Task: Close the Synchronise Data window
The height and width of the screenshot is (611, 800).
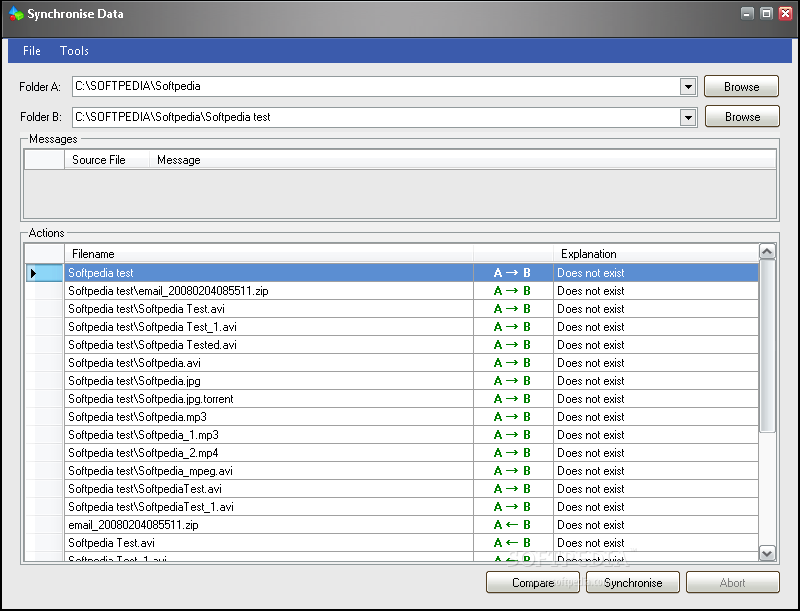Action: (786, 14)
